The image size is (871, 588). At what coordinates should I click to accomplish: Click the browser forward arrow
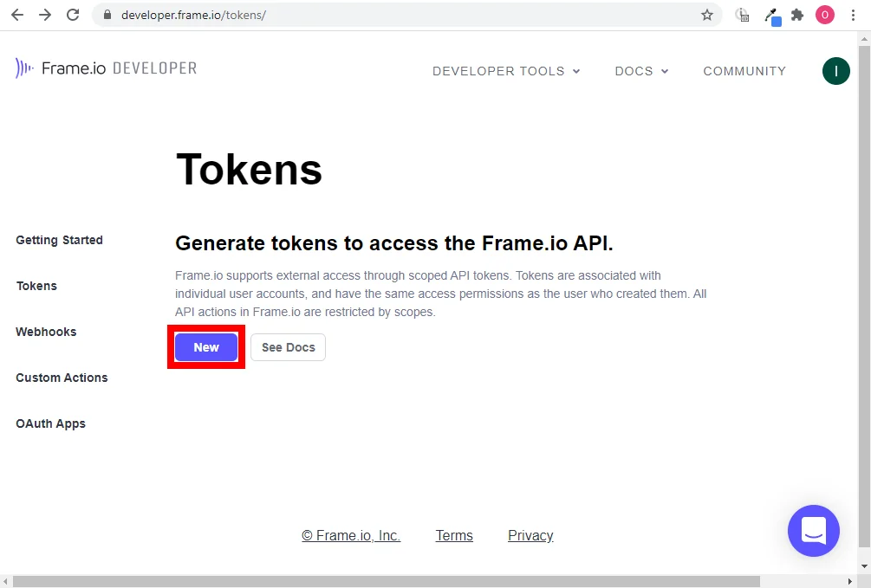pos(45,15)
